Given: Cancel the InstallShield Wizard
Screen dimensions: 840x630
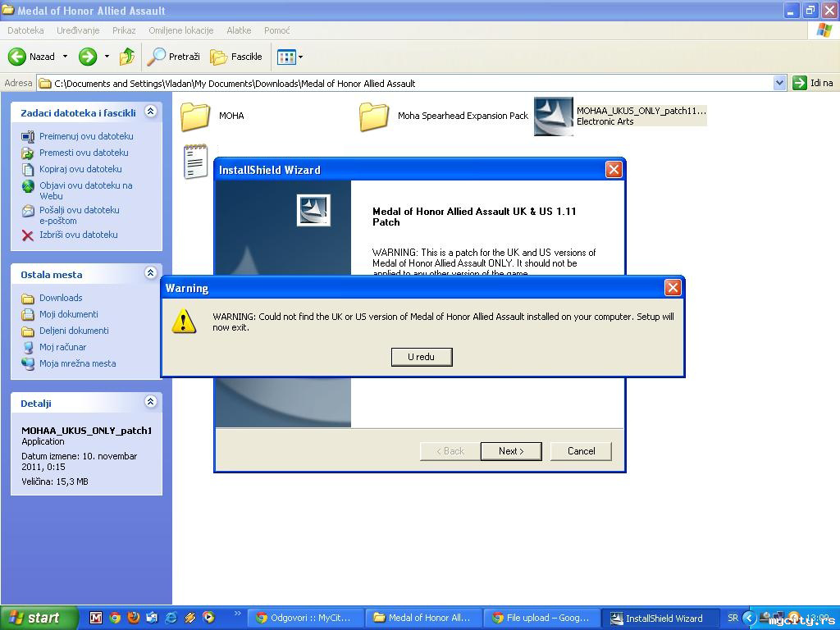Looking at the screenshot, I should click(x=581, y=451).
